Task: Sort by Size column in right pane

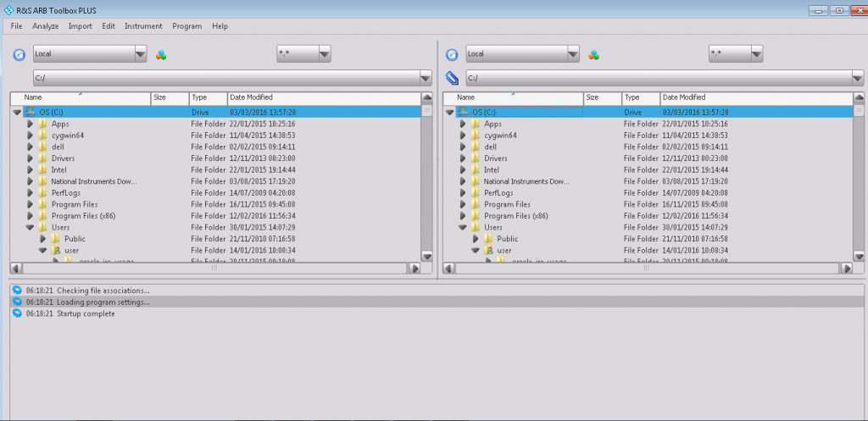Action: (x=603, y=98)
